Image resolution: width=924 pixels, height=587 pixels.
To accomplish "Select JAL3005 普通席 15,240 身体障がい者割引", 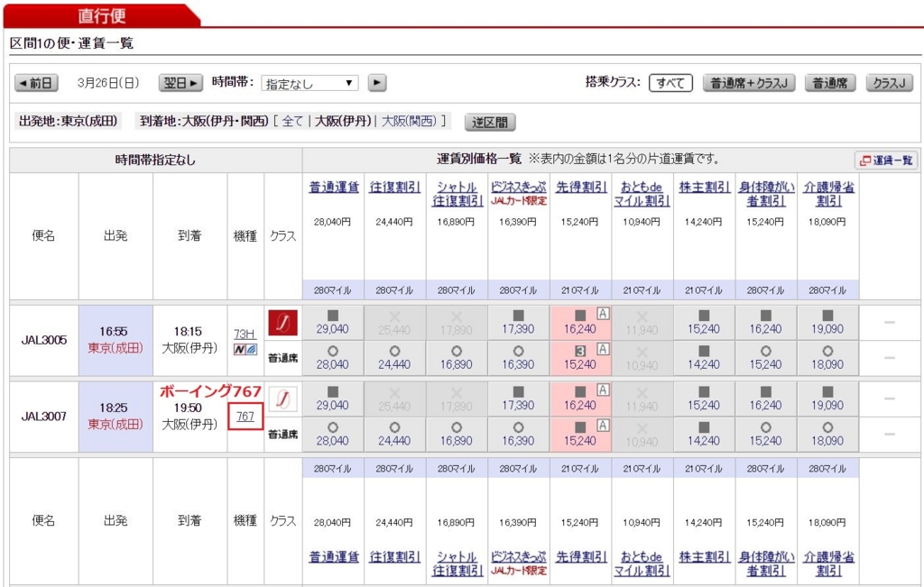I will (x=766, y=358).
